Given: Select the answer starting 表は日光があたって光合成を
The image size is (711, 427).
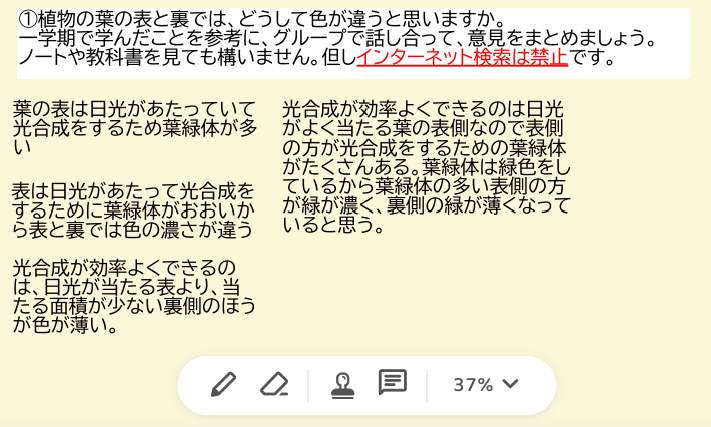Looking at the screenshot, I should pos(133,191).
